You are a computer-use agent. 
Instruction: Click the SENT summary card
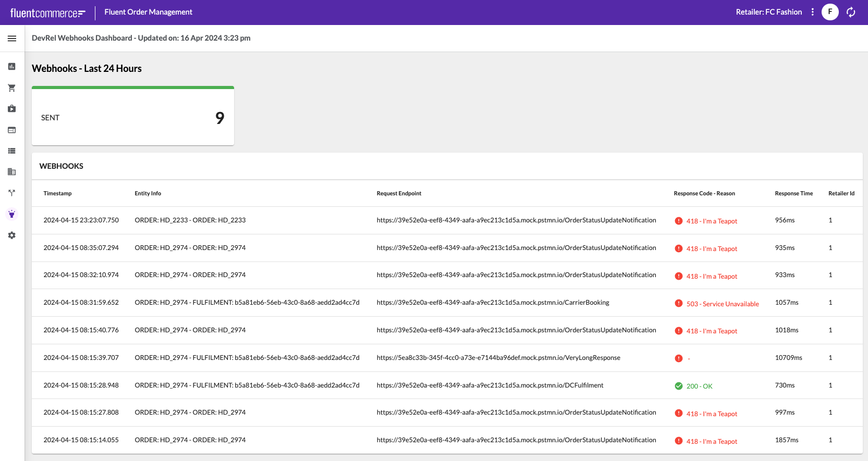click(x=133, y=117)
